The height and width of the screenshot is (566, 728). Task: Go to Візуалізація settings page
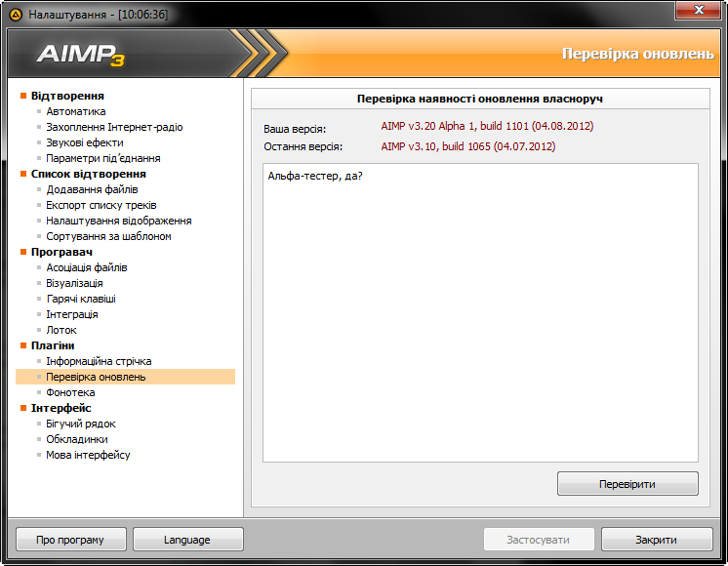click(74, 283)
